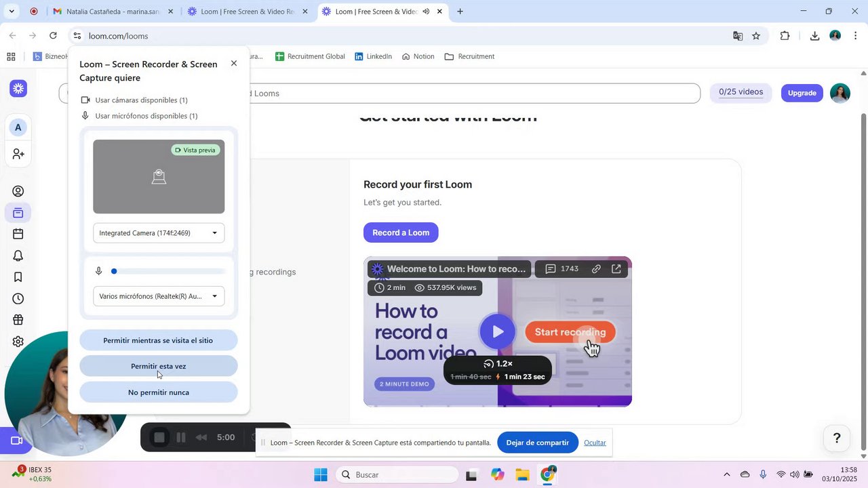The height and width of the screenshot is (488, 868).
Task: Select the Library icon in Loom sidebar
Action: point(18,213)
